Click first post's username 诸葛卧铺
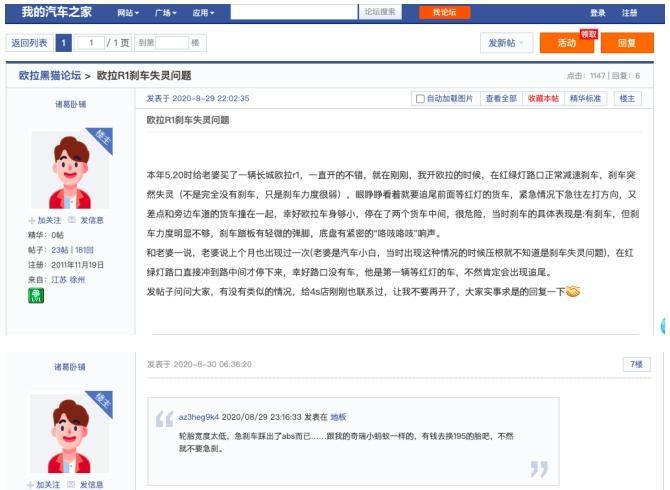 pos(71,104)
